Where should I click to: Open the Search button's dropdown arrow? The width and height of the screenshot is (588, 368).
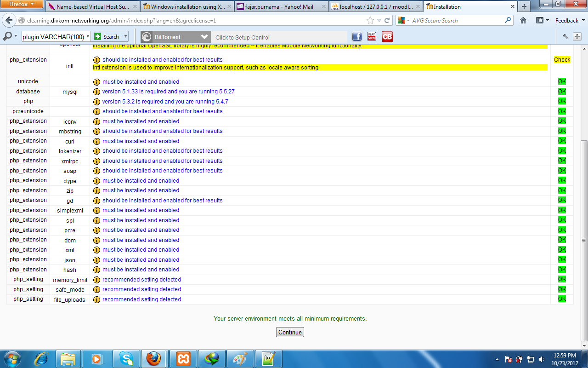125,37
